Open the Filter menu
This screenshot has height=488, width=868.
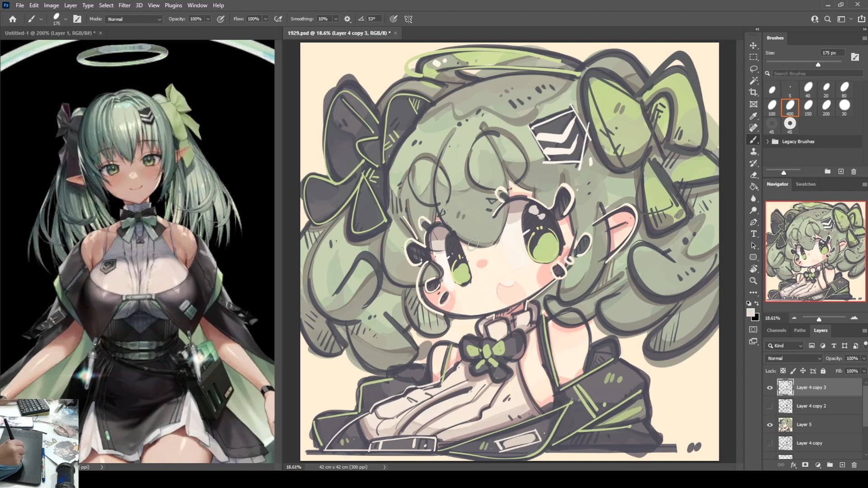pyautogui.click(x=124, y=5)
